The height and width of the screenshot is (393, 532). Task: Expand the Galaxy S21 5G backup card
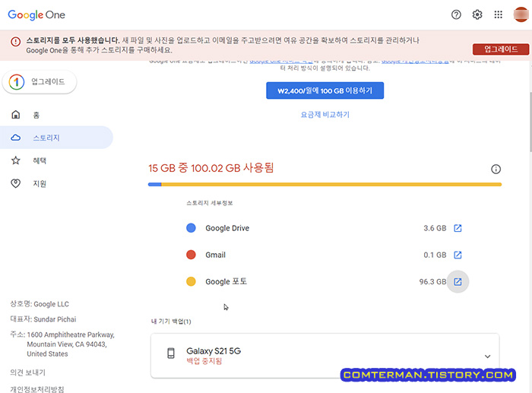[x=488, y=357]
